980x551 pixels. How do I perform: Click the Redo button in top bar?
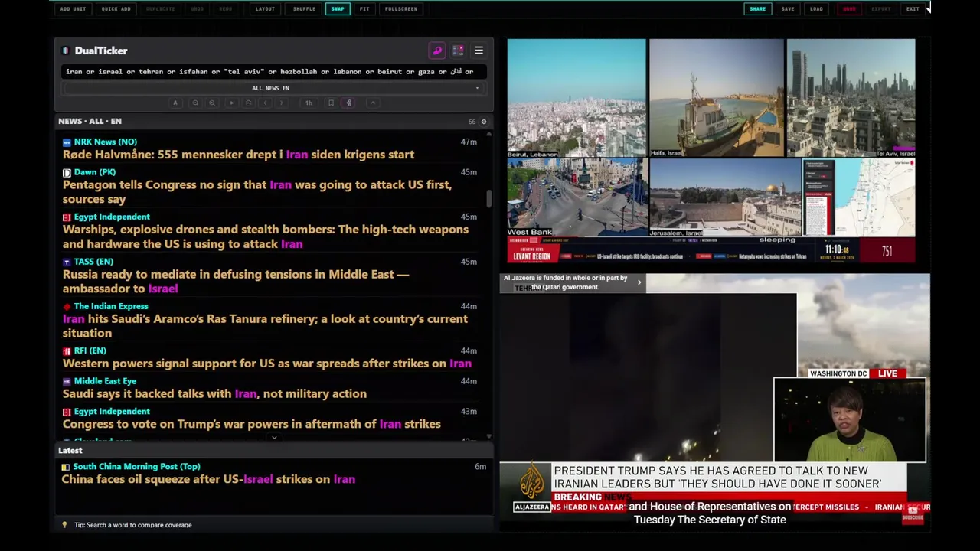(x=226, y=9)
